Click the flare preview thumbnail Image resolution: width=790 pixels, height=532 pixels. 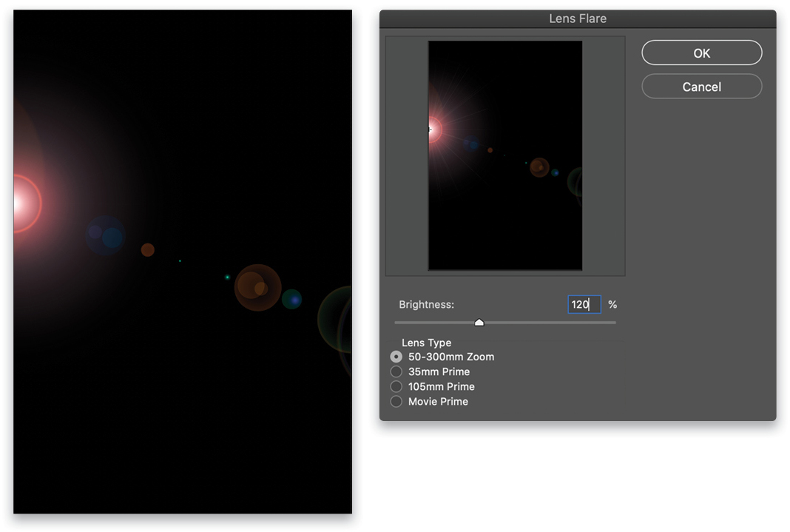pos(505,155)
